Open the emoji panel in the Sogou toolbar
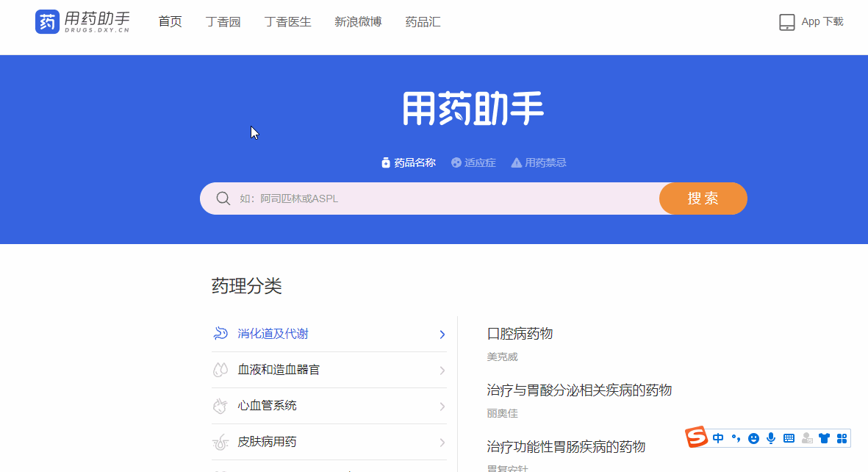 pyautogui.click(x=753, y=437)
